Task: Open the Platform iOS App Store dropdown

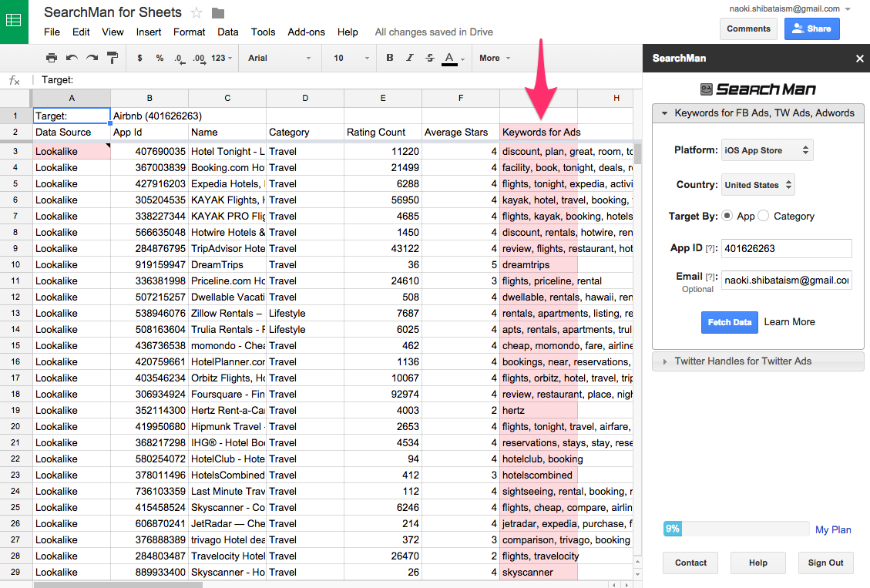Action: coord(767,150)
